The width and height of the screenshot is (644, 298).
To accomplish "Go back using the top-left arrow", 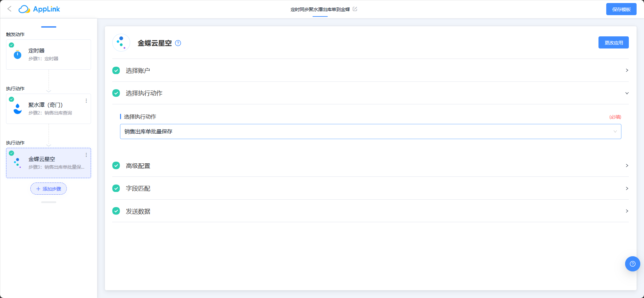I will click(x=9, y=9).
